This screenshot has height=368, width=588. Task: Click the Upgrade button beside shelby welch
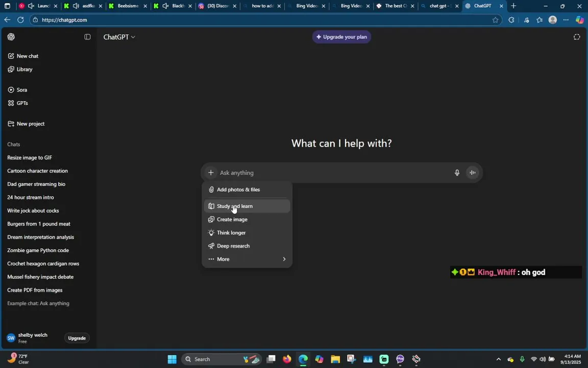[77, 338]
